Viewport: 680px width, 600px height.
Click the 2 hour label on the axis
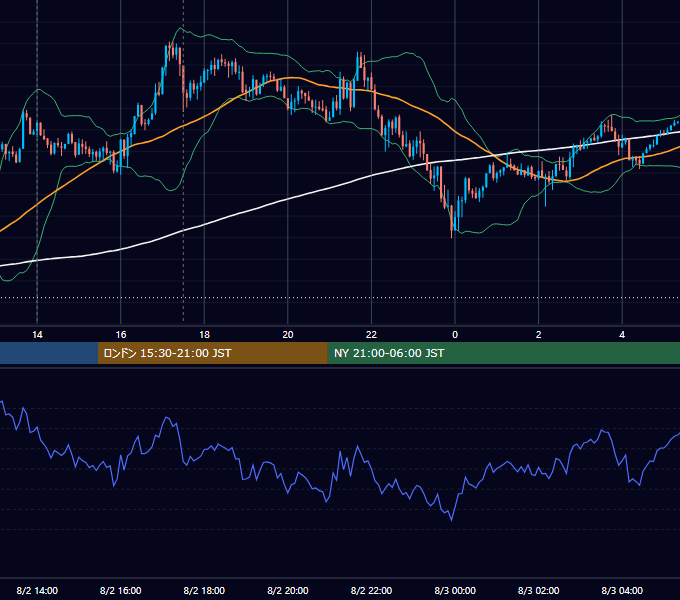(x=539, y=335)
